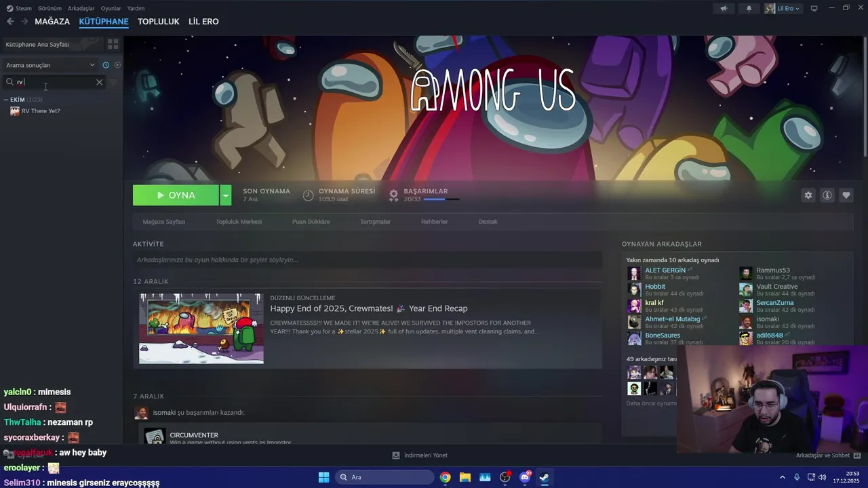Collapse the EKİM collection group
The height and width of the screenshot is (488, 868).
[x=6, y=100]
